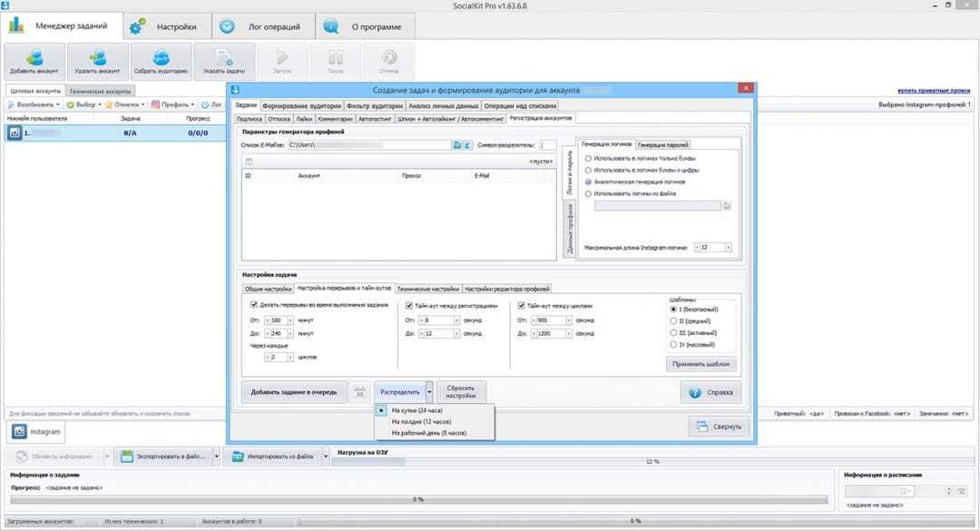Uncheck Делать перерывы во время выполнения задания

pyautogui.click(x=255, y=305)
